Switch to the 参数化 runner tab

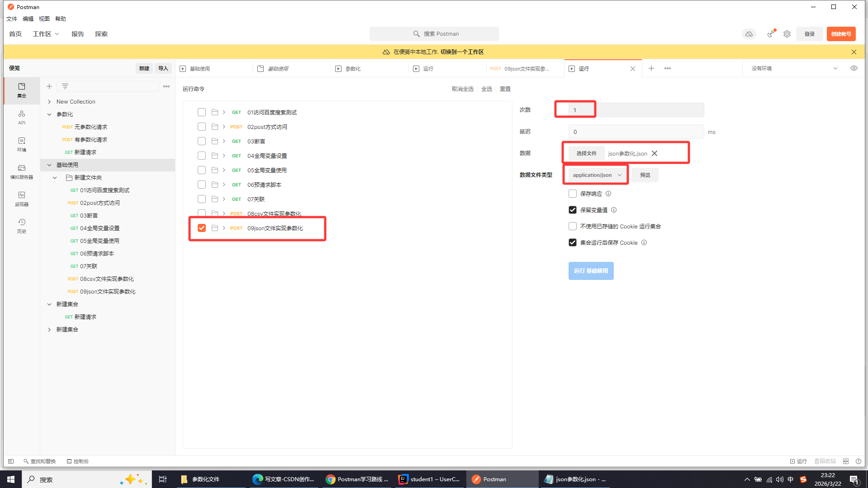tap(369, 69)
